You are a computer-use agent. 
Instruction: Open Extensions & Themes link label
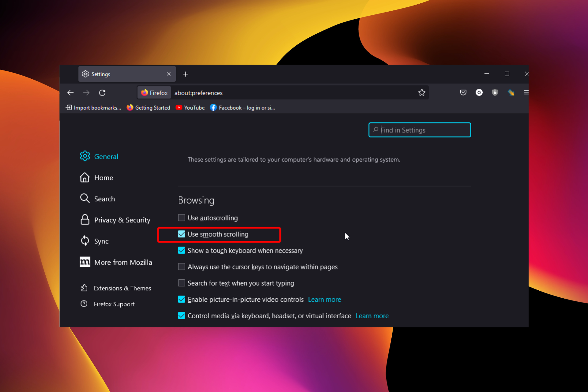coord(122,288)
